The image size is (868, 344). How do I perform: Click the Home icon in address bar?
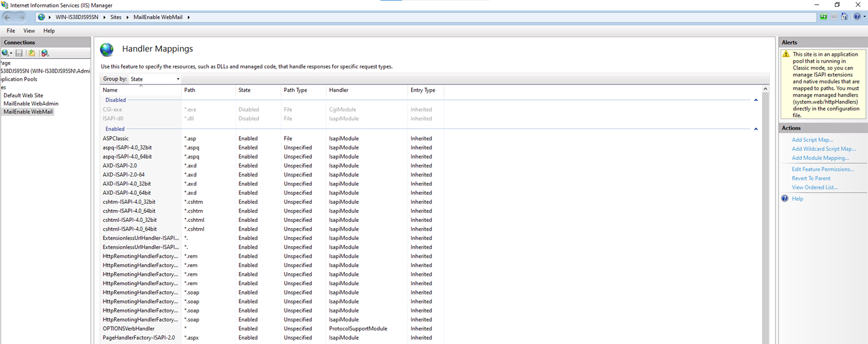844,17
